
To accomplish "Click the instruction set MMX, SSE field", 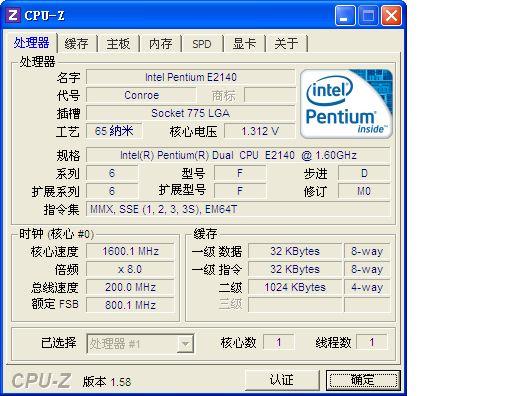I will click(238, 209).
